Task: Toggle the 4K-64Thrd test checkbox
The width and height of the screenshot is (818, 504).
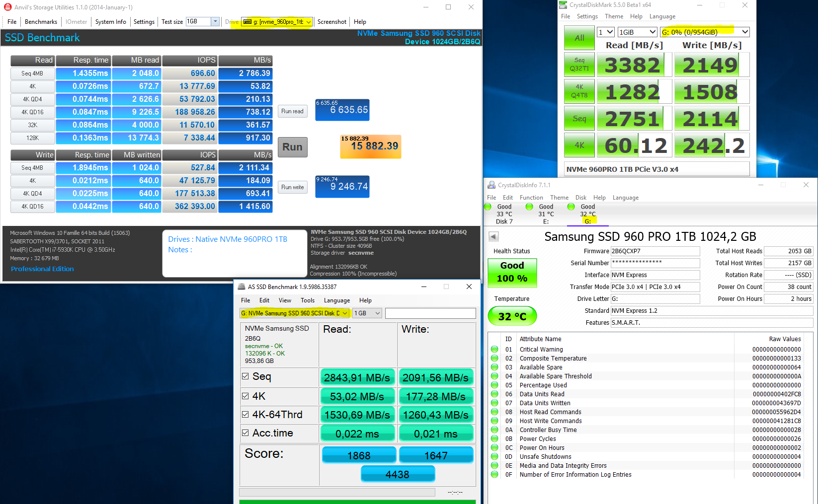Action: tap(245, 414)
